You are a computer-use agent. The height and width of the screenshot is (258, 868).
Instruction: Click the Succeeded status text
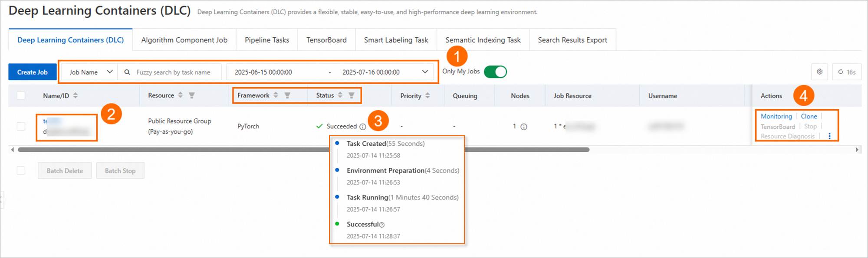point(342,126)
